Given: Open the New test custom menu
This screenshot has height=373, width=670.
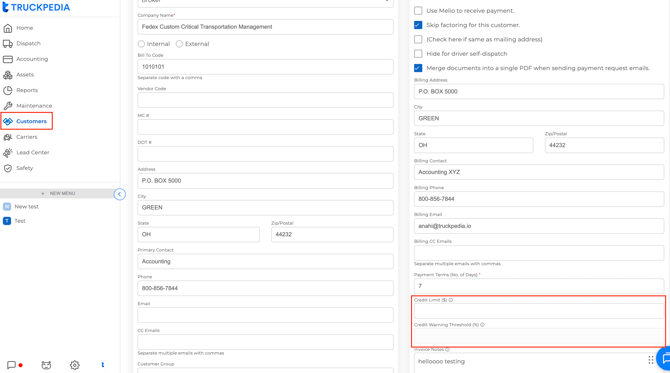Looking at the screenshot, I should click(26, 207).
